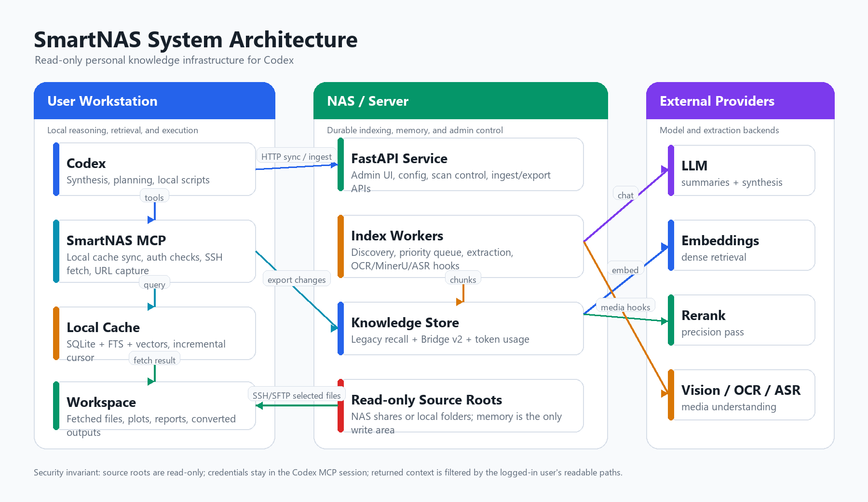Image resolution: width=868 pixels, height=502 pixels.
Task: Select the Codex node box
Action: (x=154, y=169)
